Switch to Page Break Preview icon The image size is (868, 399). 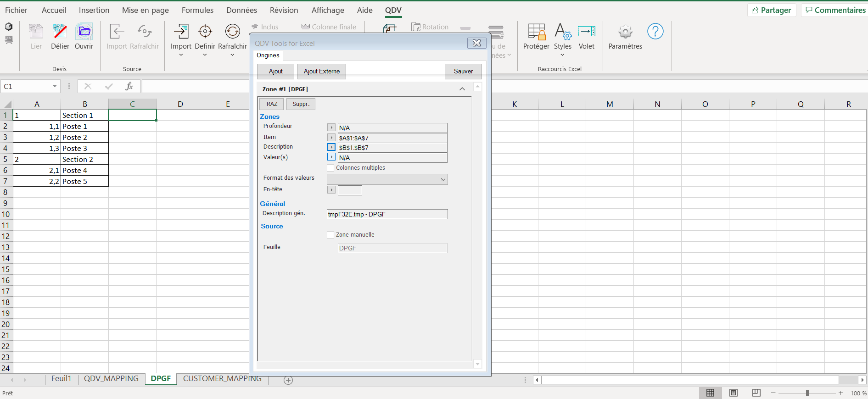point(756,393)
